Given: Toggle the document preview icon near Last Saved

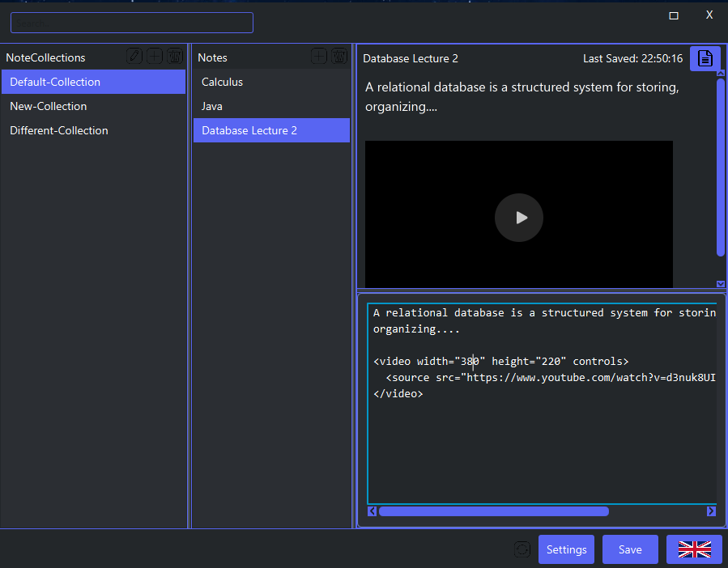Looking at the screenshot, I should (705, 58).
